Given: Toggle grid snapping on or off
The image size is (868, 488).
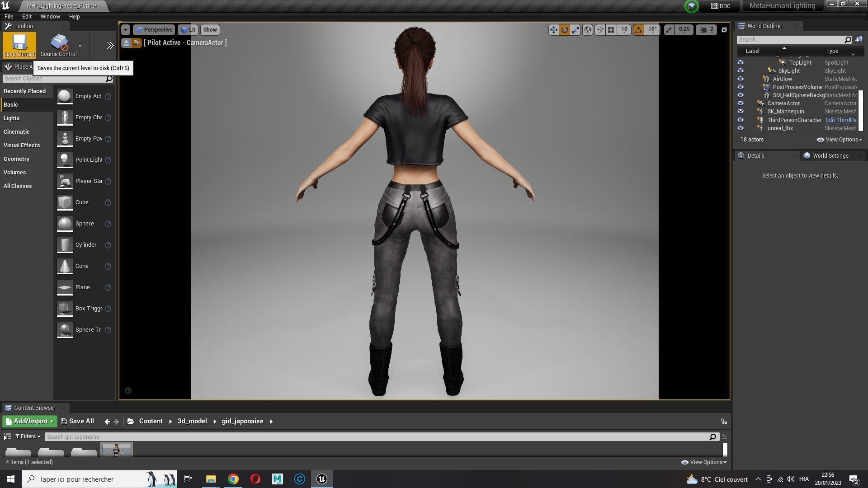Looking at the screenshot, I should tap(611, 30).
